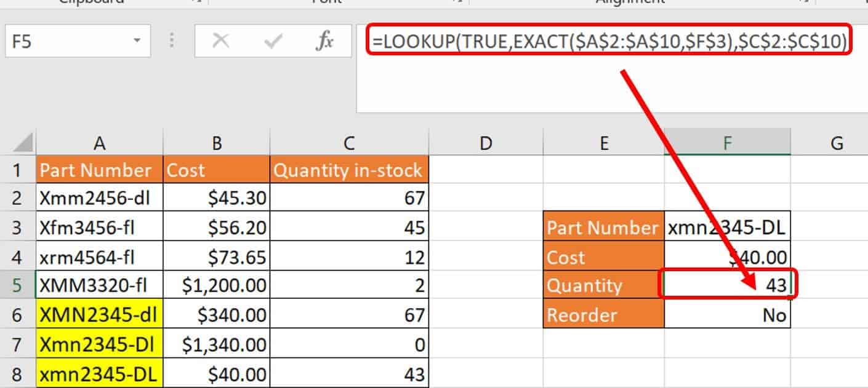
Task: Click the cell containing $1,200.00
Action: pos(216,286)
